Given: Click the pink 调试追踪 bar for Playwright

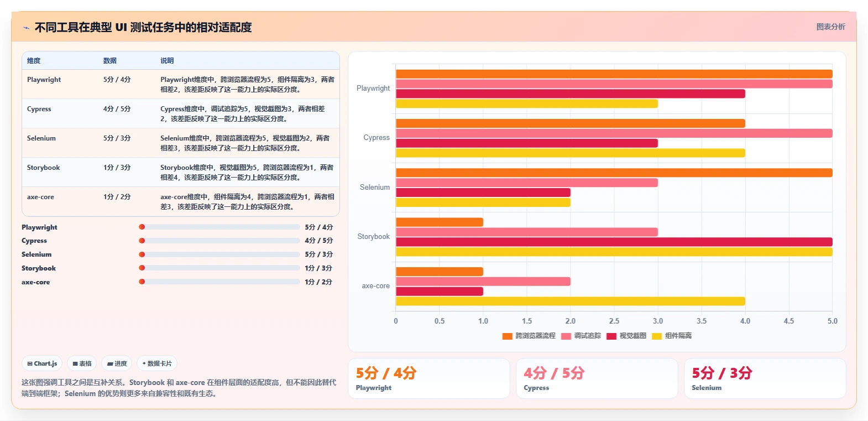Looking at the screenshot, I should [614, 84].
